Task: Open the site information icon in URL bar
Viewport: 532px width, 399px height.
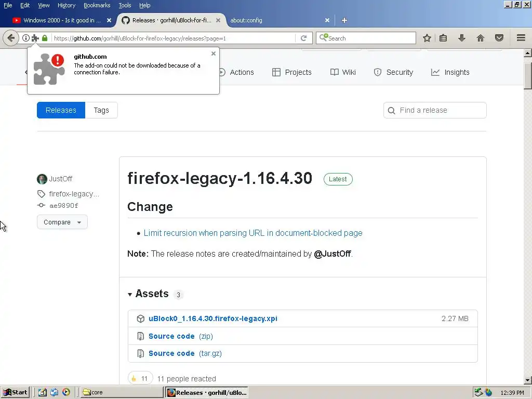Action: (x=26, y=38)
